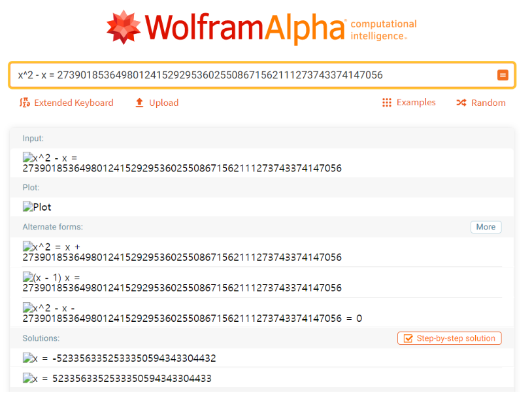Open the Step-by-step solution
Viewport: 532px width, 397px height.
[449, 338]
